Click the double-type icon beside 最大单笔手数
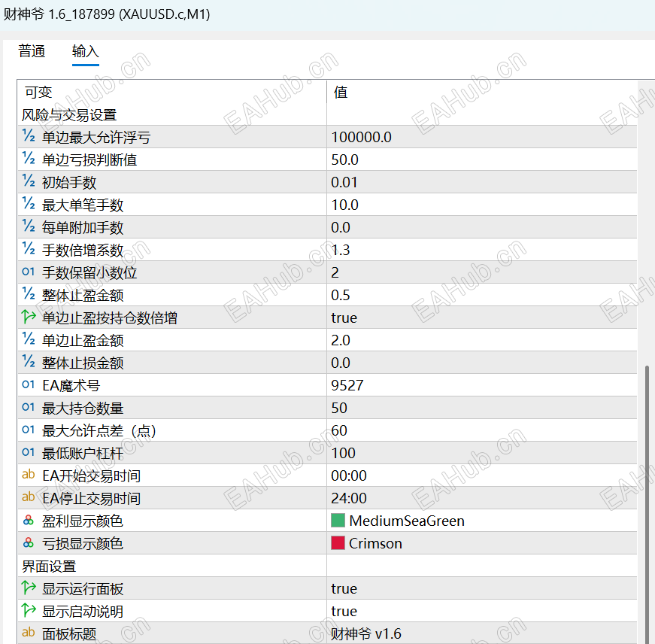The width and height of the screenshot is (655, 644). click(x=29, y=204)
